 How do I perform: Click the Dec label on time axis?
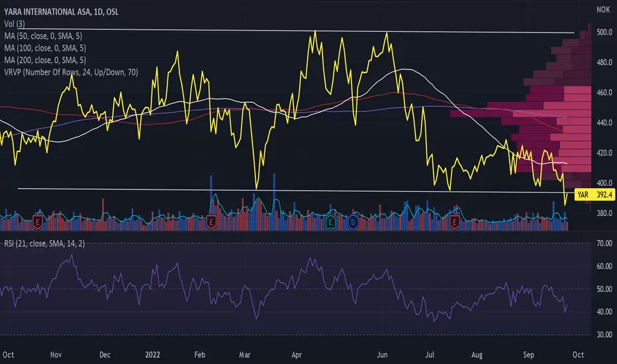tap(105, 355)
